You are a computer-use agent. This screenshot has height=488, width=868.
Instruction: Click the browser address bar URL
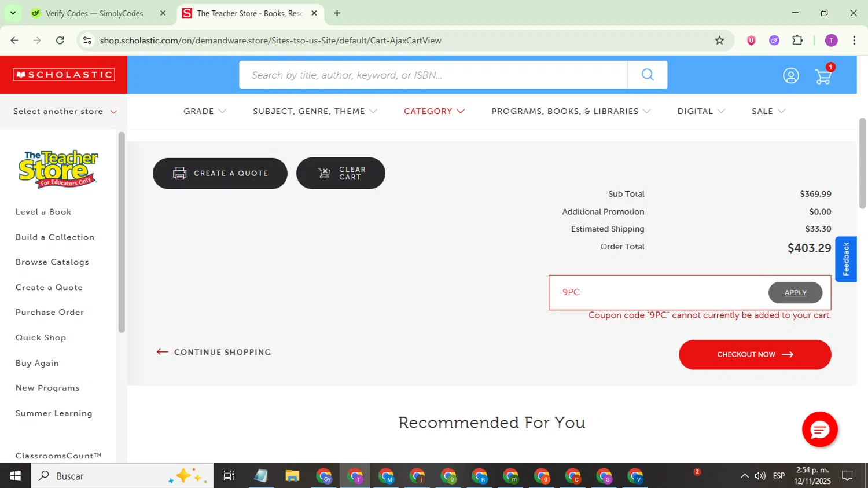click(270, 41)
